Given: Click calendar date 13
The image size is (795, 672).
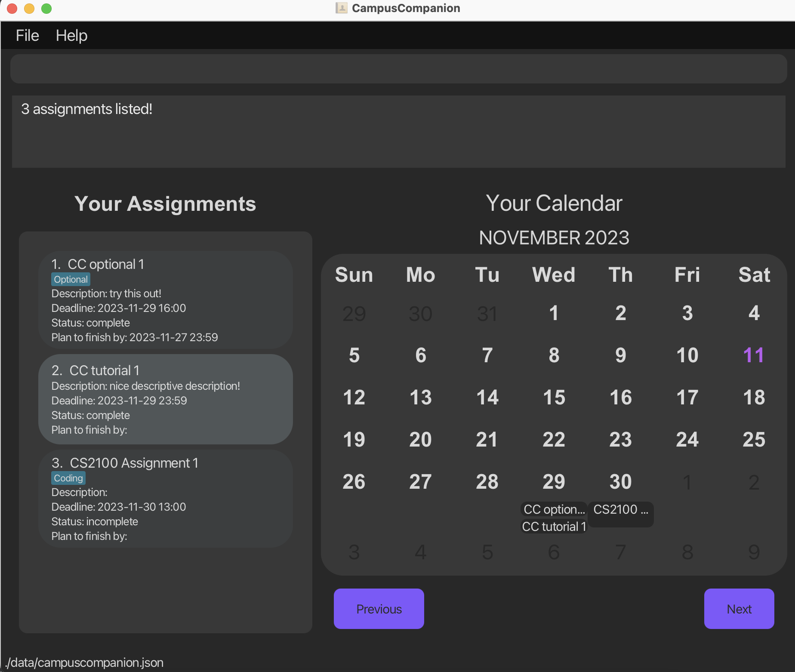Looking at the screenshot, I should [420, 397].
